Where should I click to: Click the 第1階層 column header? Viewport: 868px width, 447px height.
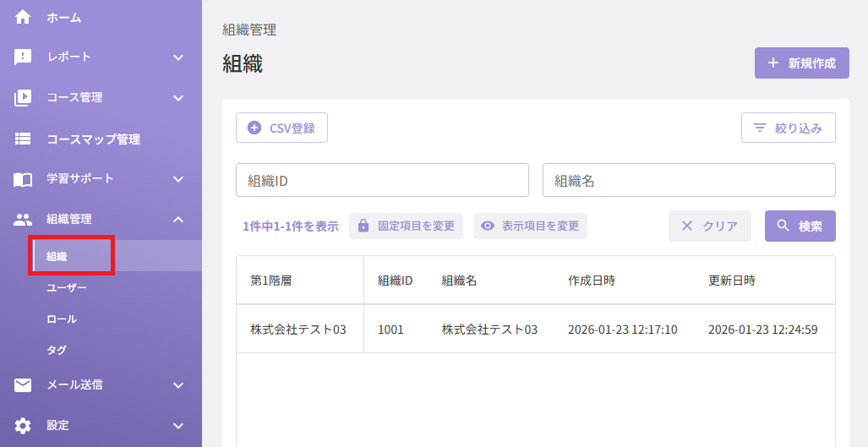click(271, 281)
